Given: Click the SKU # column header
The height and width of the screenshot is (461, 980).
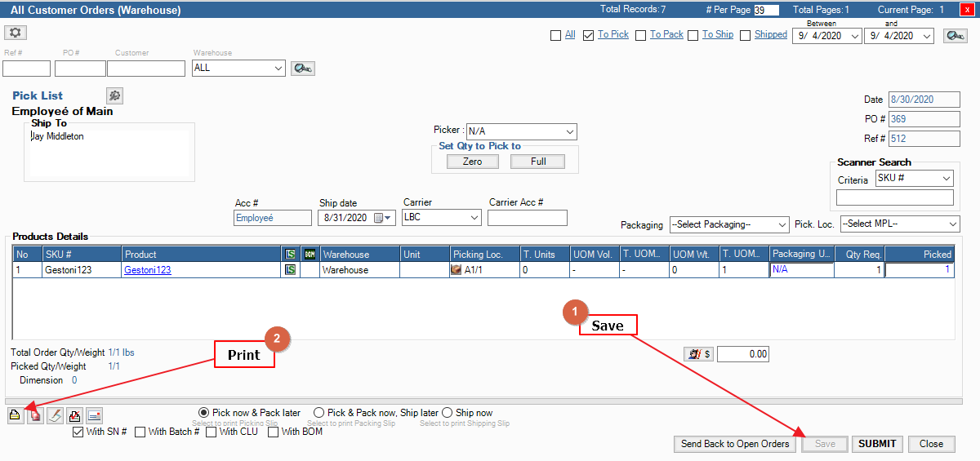Looking at the screenshot, I should click(x=81, y=255).
